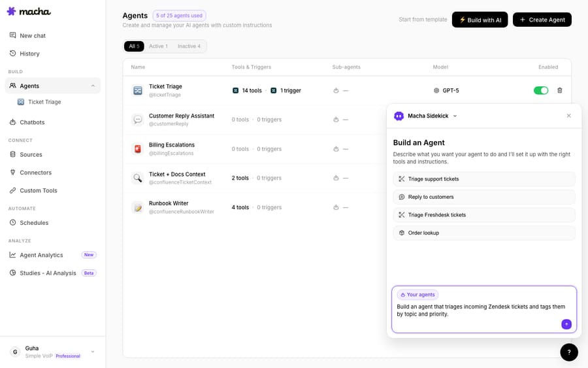Image resolution: width=588 pixels, height=368 pixels.
Task: Delete the Ticket Triage agent via trash icon
Action: click(x=559, y=90)
